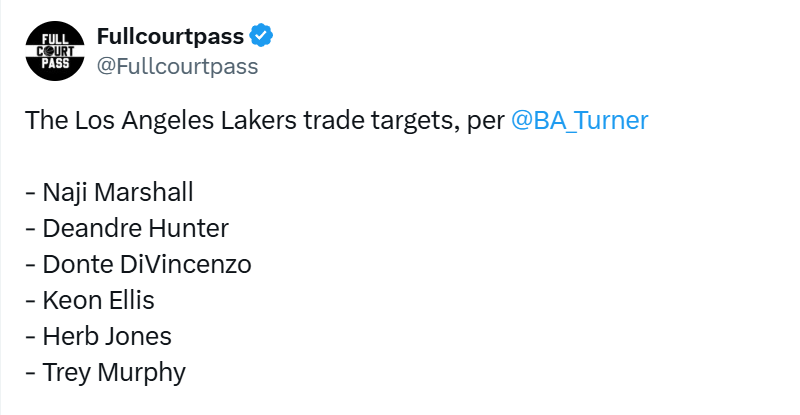Select the Naji Marshall list entry

118,192
